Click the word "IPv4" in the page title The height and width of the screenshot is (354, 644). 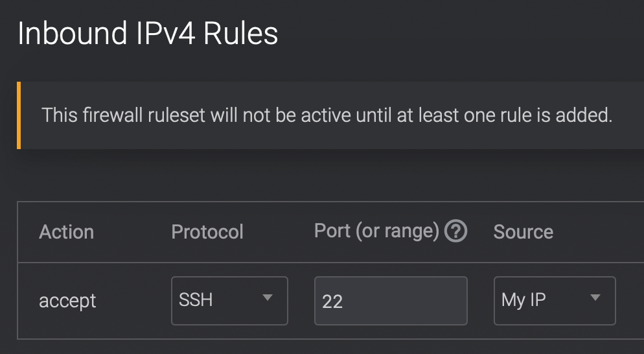(x=156, y=34)
